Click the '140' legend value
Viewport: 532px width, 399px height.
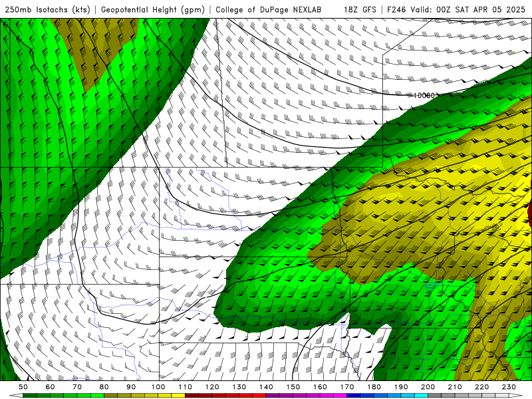[266, 387]
